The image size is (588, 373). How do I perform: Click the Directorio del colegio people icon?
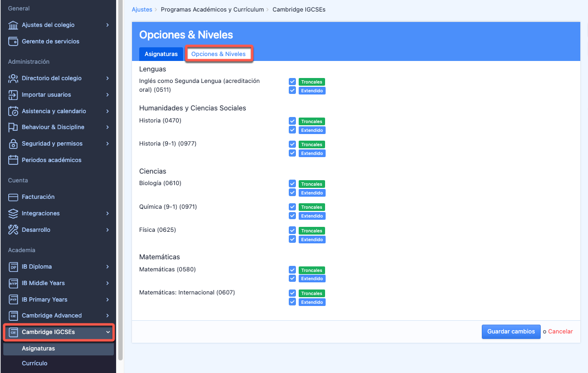coord(14,79)
